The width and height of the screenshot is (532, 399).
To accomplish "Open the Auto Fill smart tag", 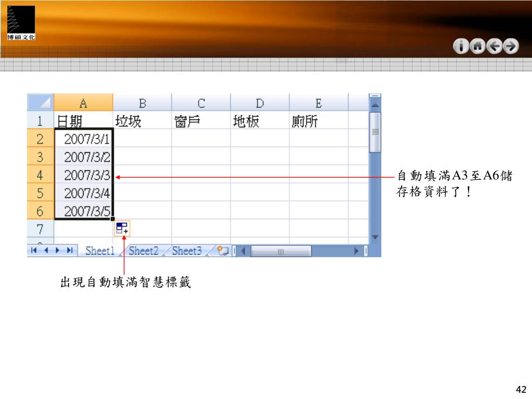I will pos(122,229).
